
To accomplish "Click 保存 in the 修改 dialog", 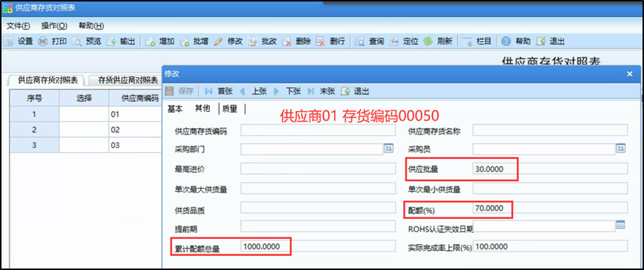I will tap(179, 92).
